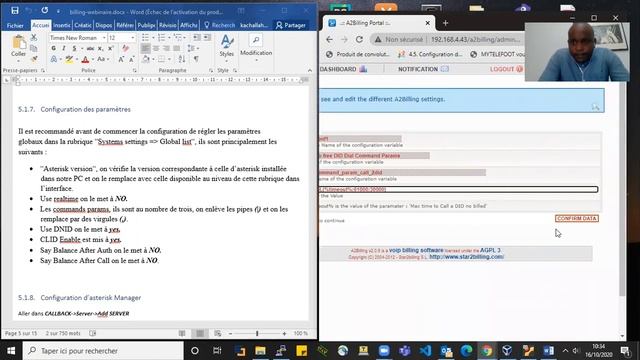Click CONFIRM DATA in the A2Billing portal
Viewport: 640px width, 360px height.
pos(577,219)
